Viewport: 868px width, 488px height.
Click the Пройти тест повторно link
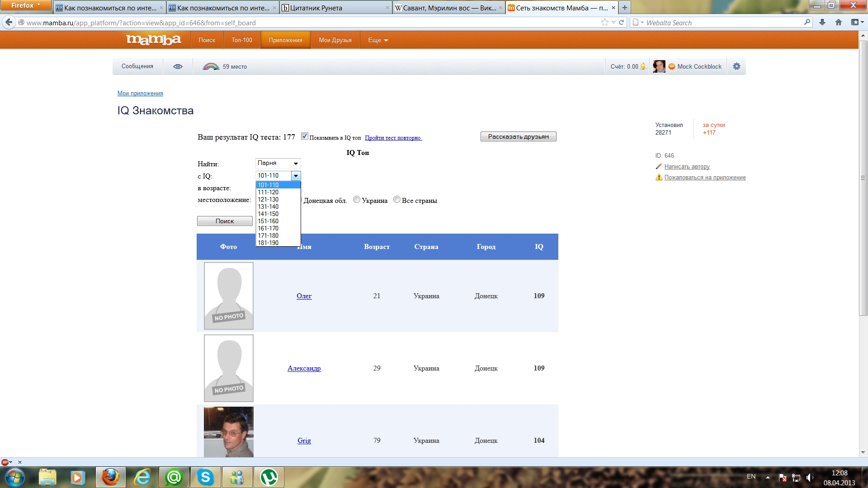[x=393, y=138]
